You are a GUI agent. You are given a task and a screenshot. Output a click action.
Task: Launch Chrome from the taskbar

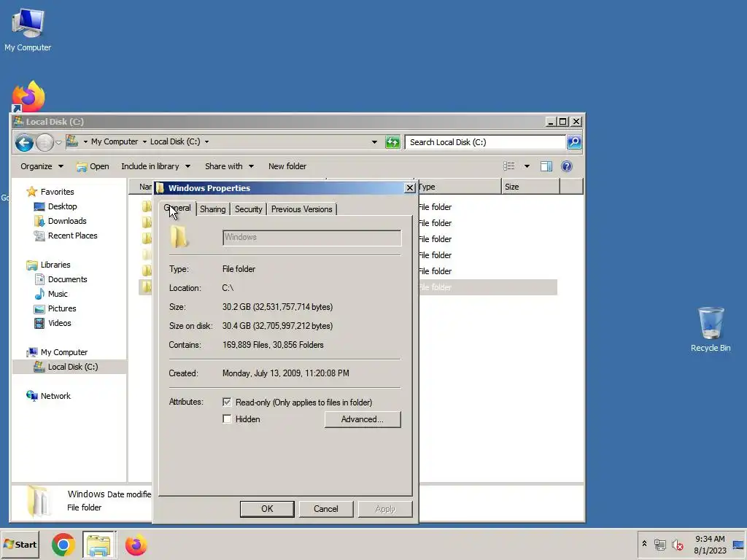[63, 545]
